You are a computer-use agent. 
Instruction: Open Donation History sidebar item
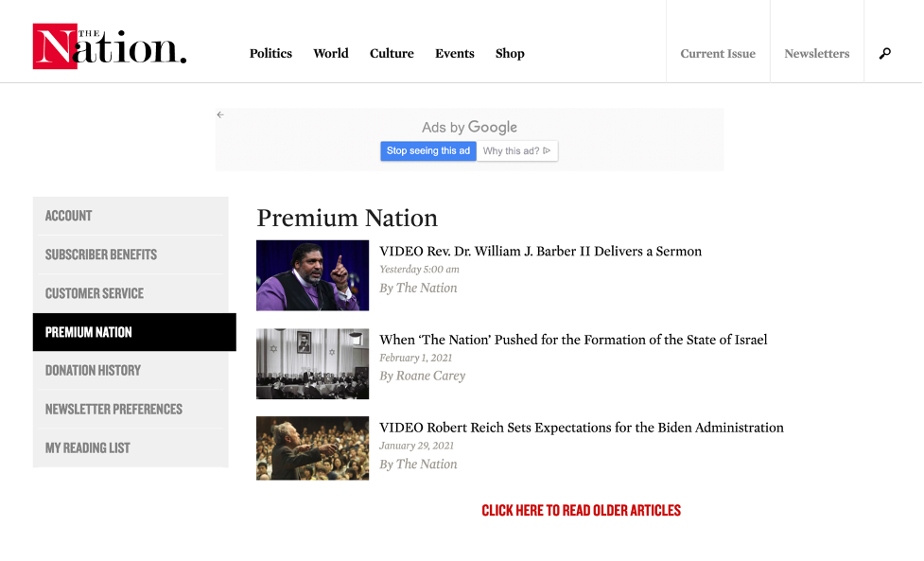coord(131,371)
